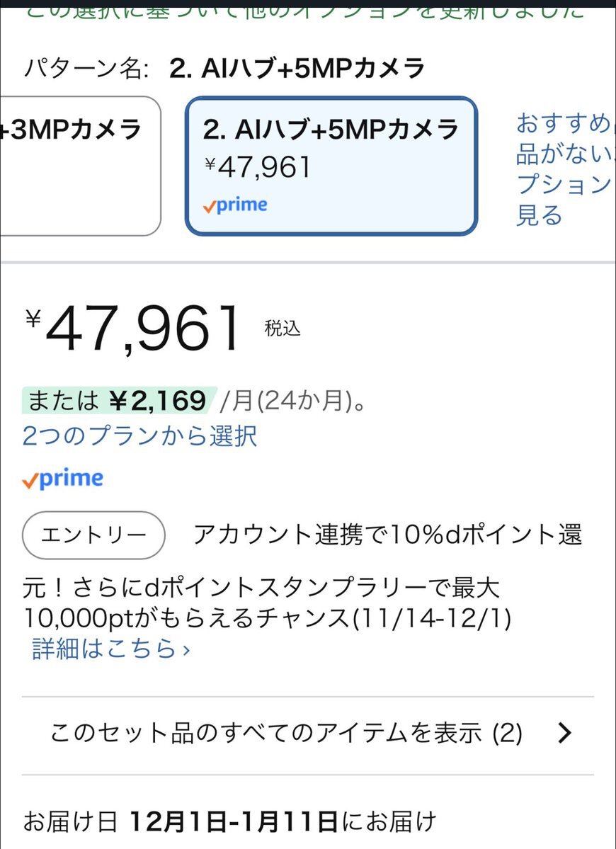Click the bold delivery date 12月1日-1月11日
The width and height of the screenshot is (616, 849).
(x=233, y=822)
